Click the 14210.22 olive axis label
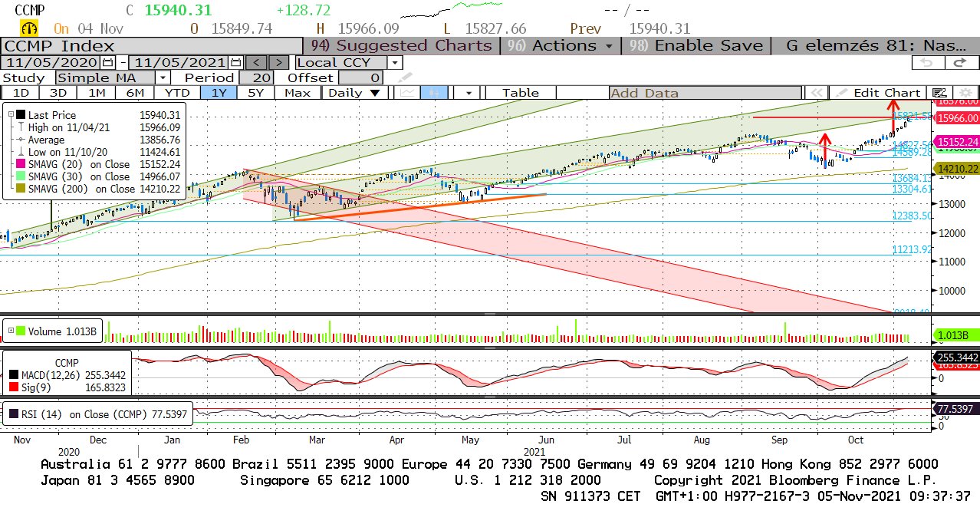980x514 pixels. [957, 169]
